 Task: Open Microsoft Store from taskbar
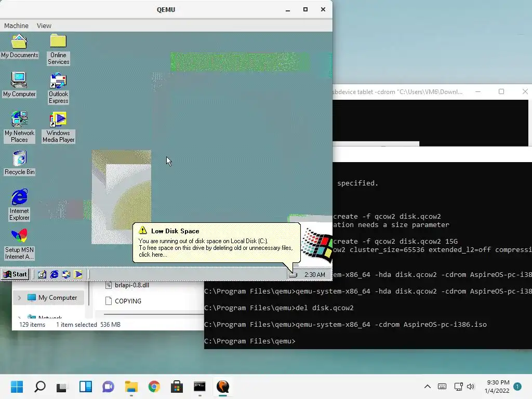[177, 387]
